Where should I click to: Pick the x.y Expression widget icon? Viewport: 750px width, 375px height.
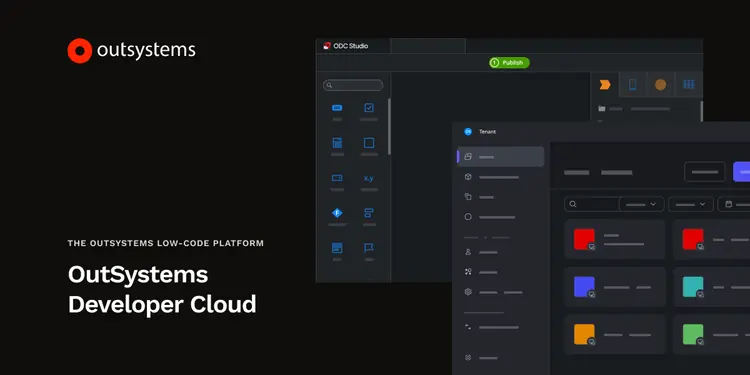click(x=369, y=178)
